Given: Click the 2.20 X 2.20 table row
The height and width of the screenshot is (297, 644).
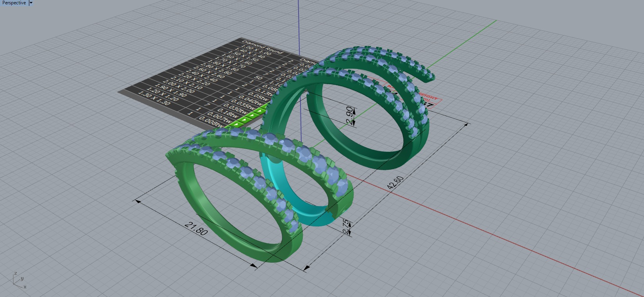Looking at the screenshot, I should click(x=193, y=80).
